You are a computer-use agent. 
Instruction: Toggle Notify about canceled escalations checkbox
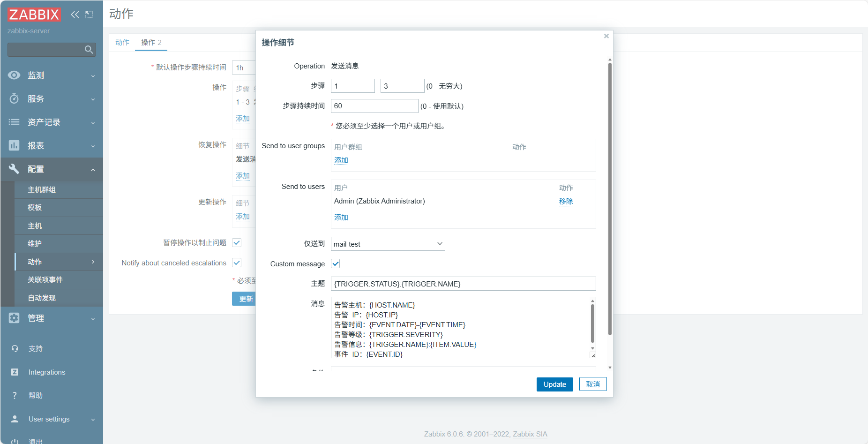(237, 263)
